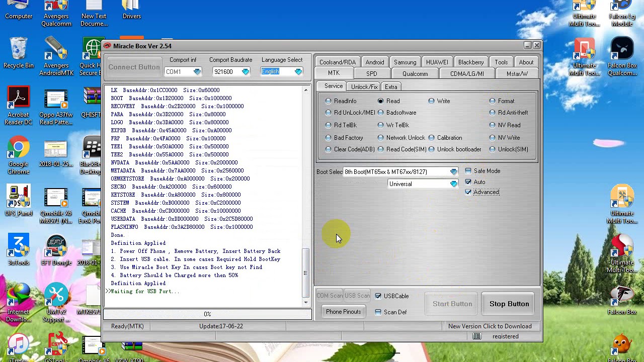Viewport: 644px width, 362px height.
Task: Open Avengers AndroidMTK desktop shortcut
Action: pos(56,56)
